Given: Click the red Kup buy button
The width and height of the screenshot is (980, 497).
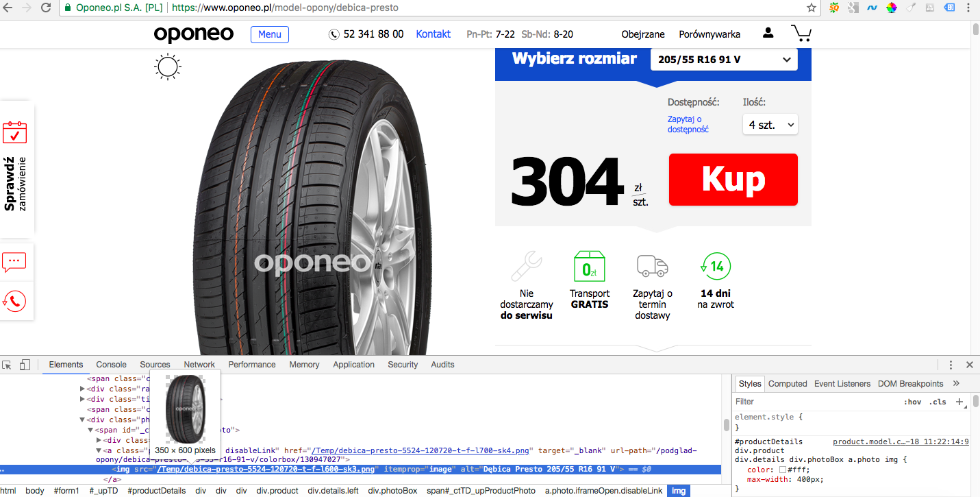Looking at the screenshot, I should pos(733,180).
